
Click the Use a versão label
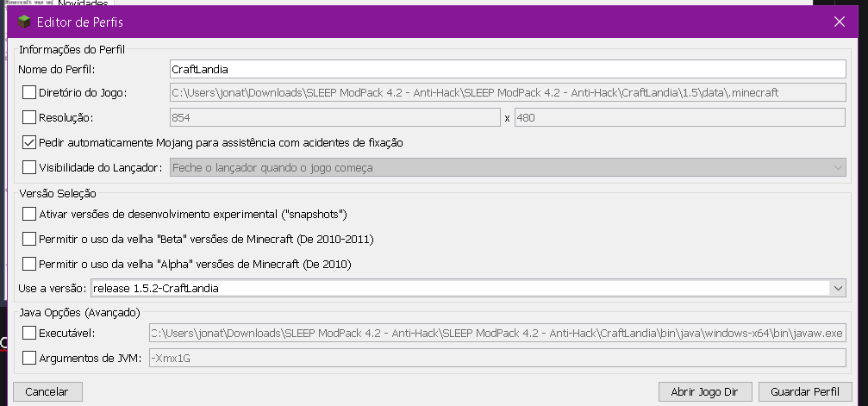tap(52, 288)
